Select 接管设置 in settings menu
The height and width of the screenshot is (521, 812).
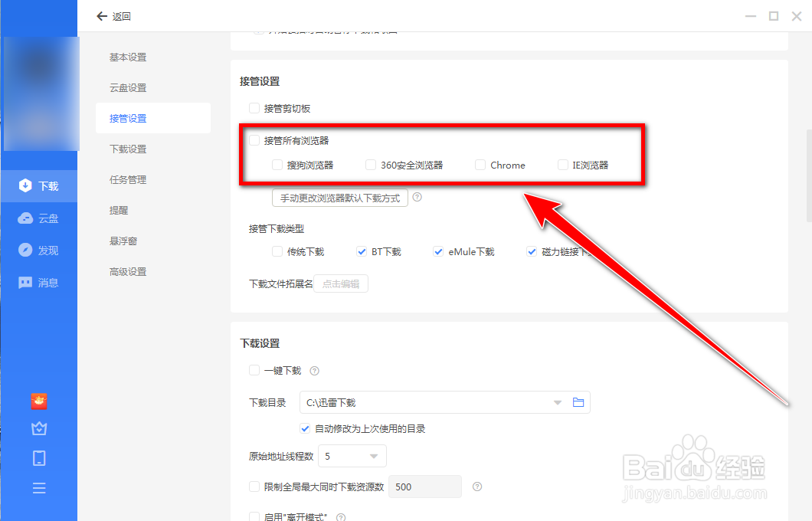[x=153, y=118]
